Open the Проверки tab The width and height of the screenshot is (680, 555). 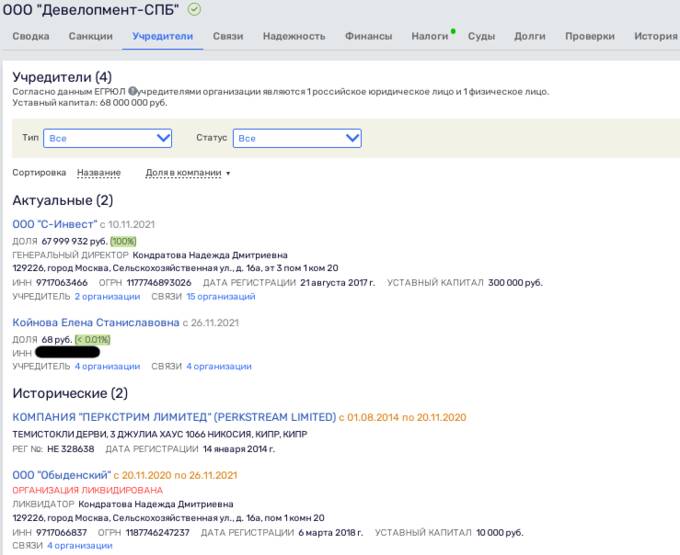point(590,36)
